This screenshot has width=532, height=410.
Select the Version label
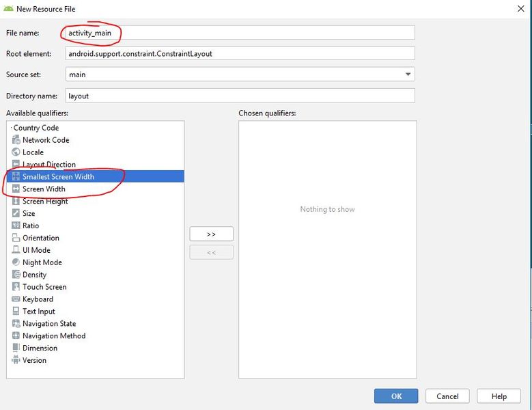pyautogui.click(x=34, y=360)
